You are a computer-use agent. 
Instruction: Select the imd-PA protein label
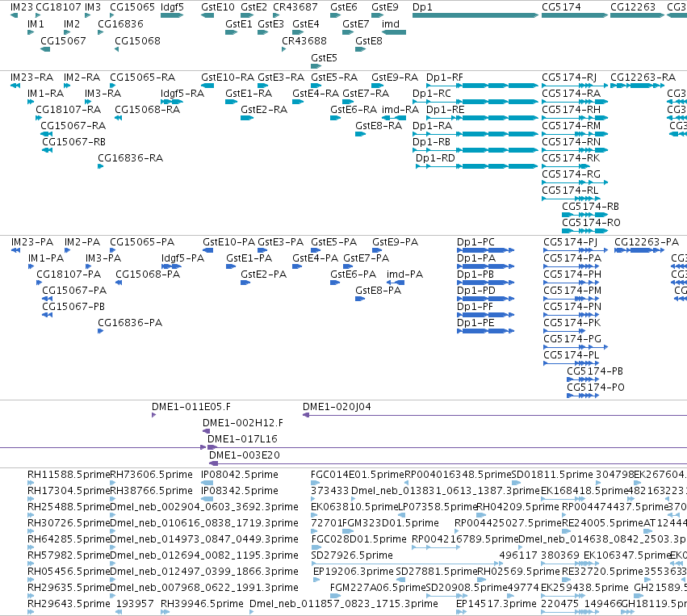(x=404, y=274)
